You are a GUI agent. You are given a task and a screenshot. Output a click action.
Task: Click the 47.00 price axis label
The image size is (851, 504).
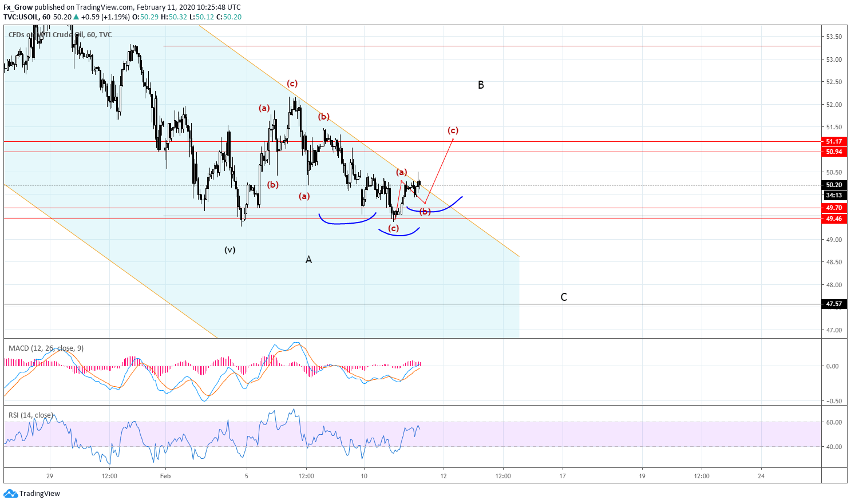pos(834,330)
